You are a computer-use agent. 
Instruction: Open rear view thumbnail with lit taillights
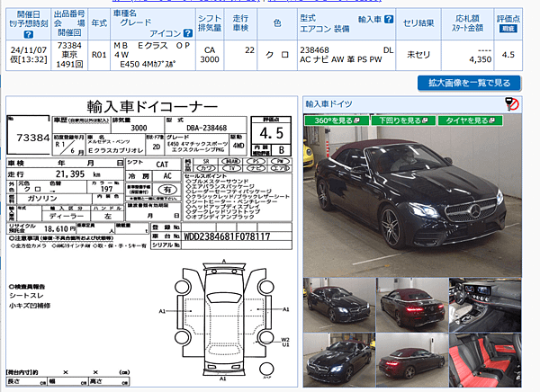[412, 305]
